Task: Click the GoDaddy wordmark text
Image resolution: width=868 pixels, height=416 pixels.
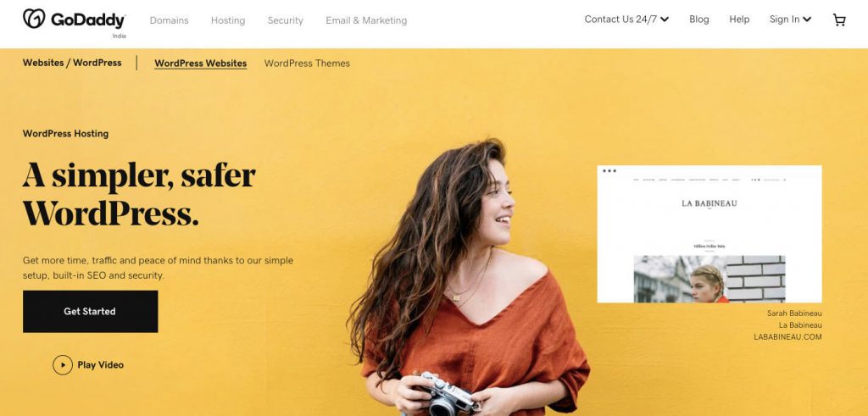Action: [x=88, y=20]
